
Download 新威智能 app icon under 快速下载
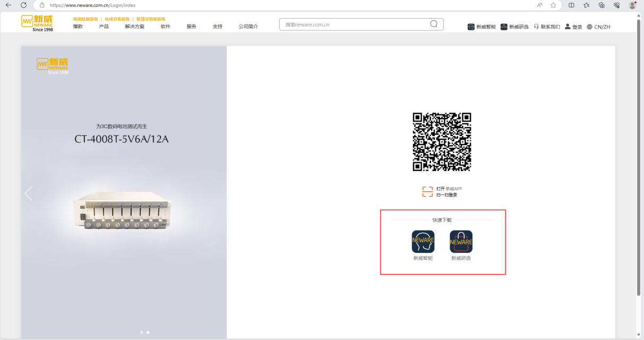click(423, 241)
